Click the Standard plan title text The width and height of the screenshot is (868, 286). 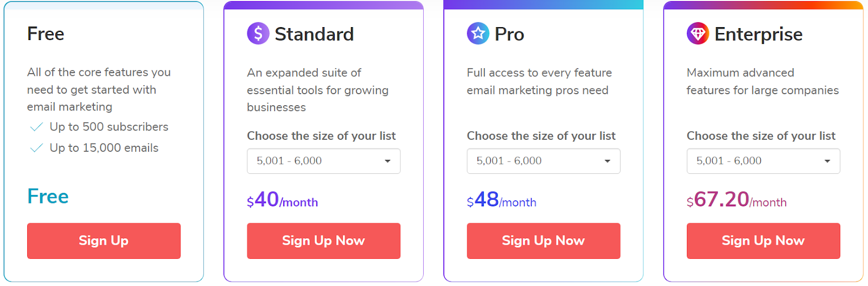[314, 34]
